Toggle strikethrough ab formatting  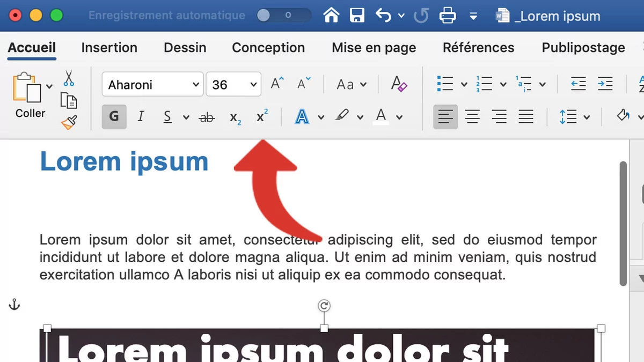tap(207, 117)
